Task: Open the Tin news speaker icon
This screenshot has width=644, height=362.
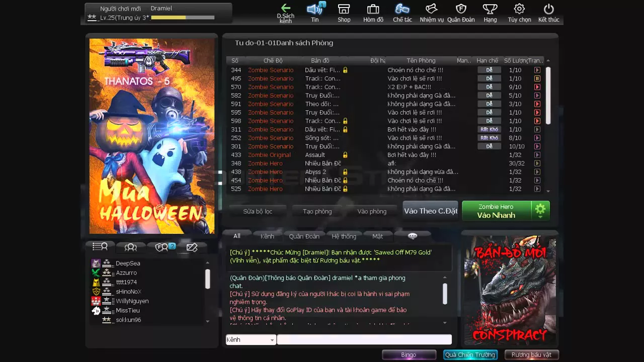Action: [x=315, y=13]
